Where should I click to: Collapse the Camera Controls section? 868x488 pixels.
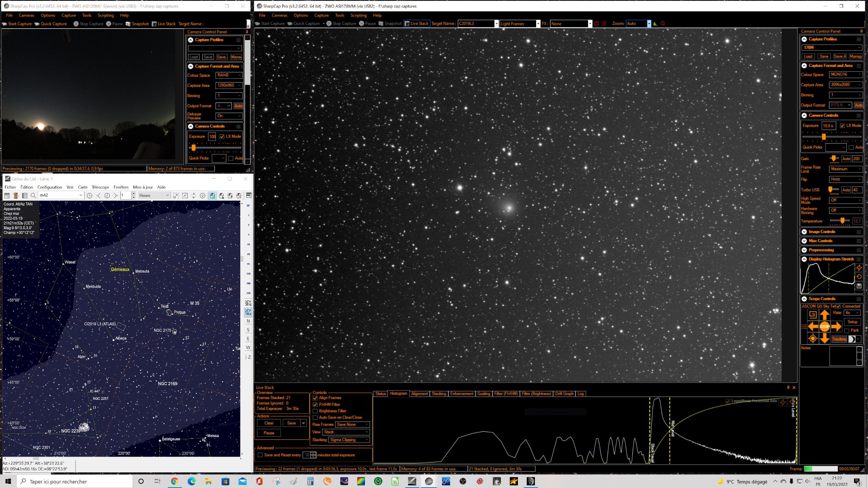click(804, 115)
